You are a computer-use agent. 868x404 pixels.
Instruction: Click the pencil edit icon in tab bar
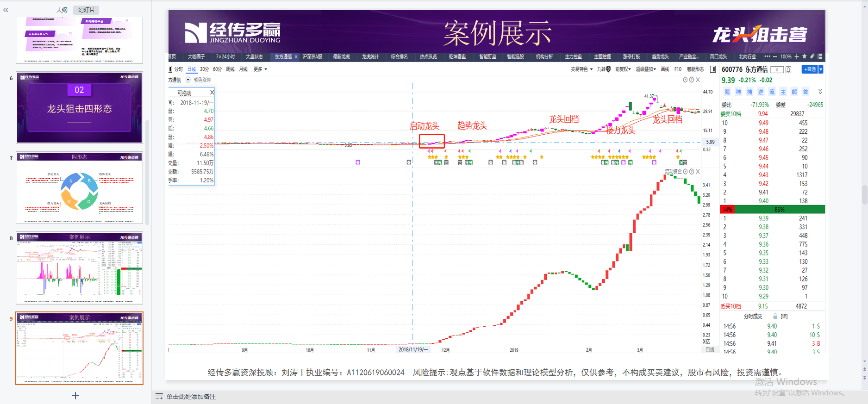pos(812,56)
